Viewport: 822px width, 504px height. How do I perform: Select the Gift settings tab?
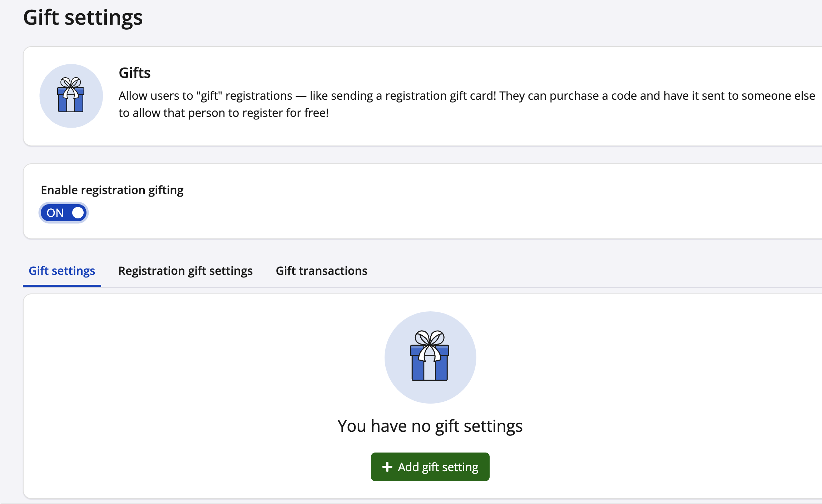pyautogui.click(x=62, y=271)
